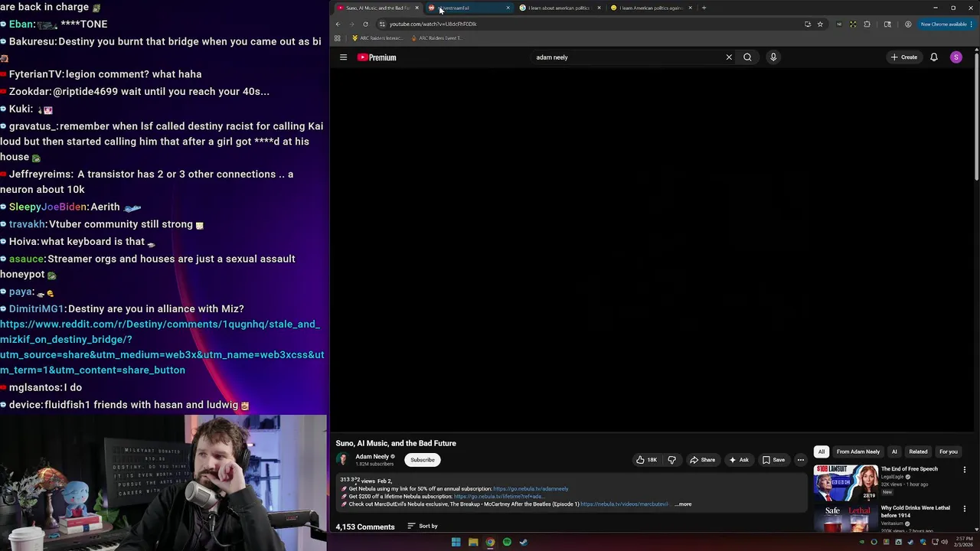Clear the 'adam neely' search text
Image resolution: width=980 pixels, height=551 pixels.
point(729,57)
